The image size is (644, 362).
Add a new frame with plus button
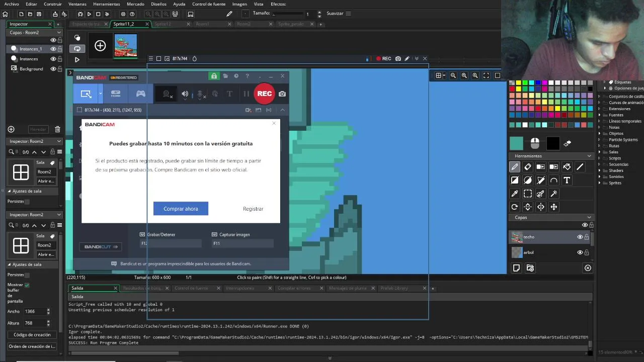click(100, 46)
